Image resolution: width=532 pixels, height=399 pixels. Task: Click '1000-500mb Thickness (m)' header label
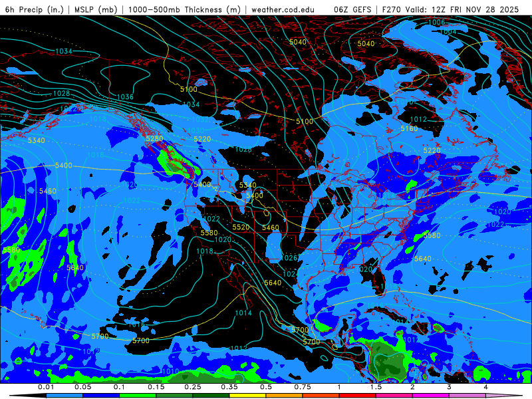point(184,9)
